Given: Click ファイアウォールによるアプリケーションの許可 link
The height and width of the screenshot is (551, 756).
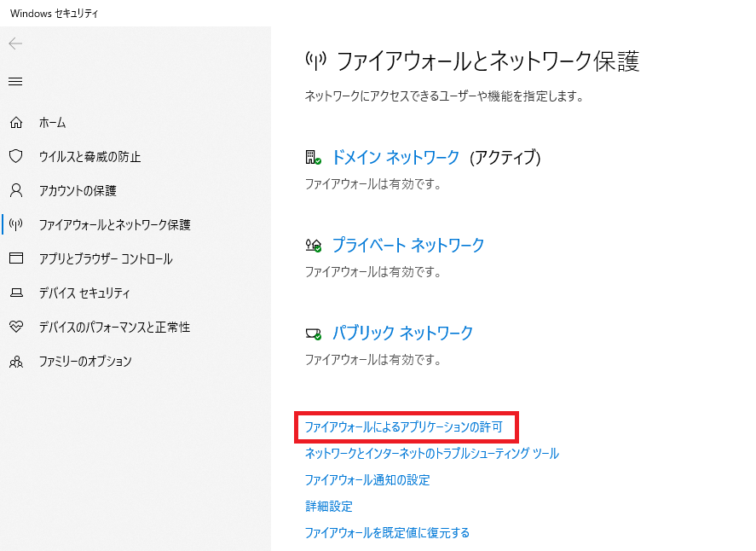Looking at the screenshot, I should [404, 427].
